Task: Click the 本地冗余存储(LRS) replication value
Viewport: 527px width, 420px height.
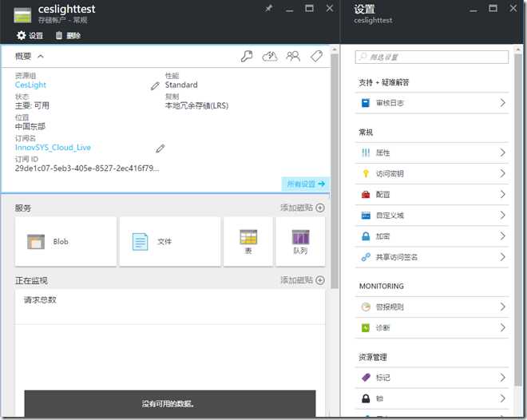Action: click(196, 106)
